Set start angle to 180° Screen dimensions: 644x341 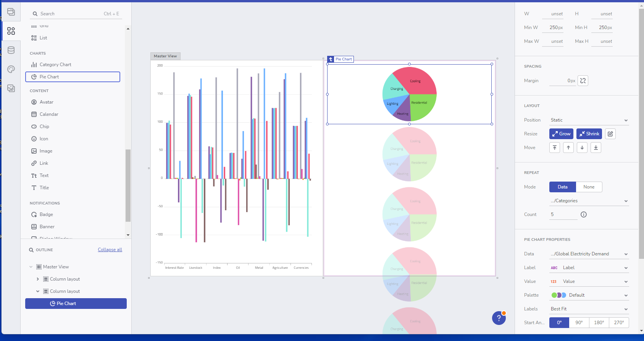[599, 323]
